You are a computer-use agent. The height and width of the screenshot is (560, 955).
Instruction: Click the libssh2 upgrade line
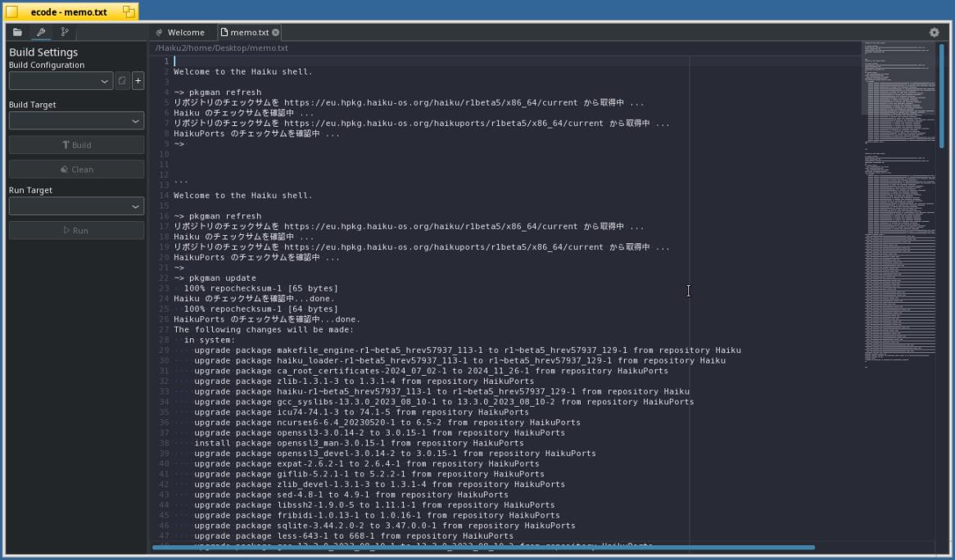pos(374,506)
